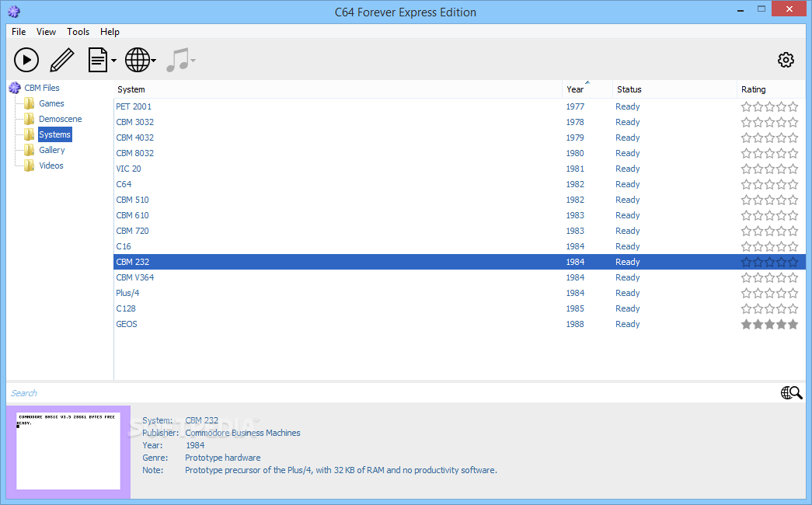This screenshot has height=505, width=812.
Task: Set the C128 star rating
Action: point(769,308)
